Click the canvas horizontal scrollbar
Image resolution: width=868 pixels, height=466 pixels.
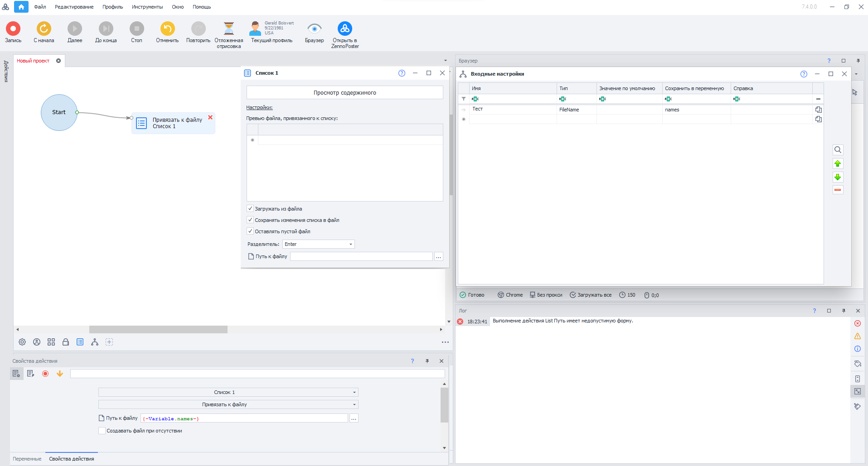click(x=158, y=330)
